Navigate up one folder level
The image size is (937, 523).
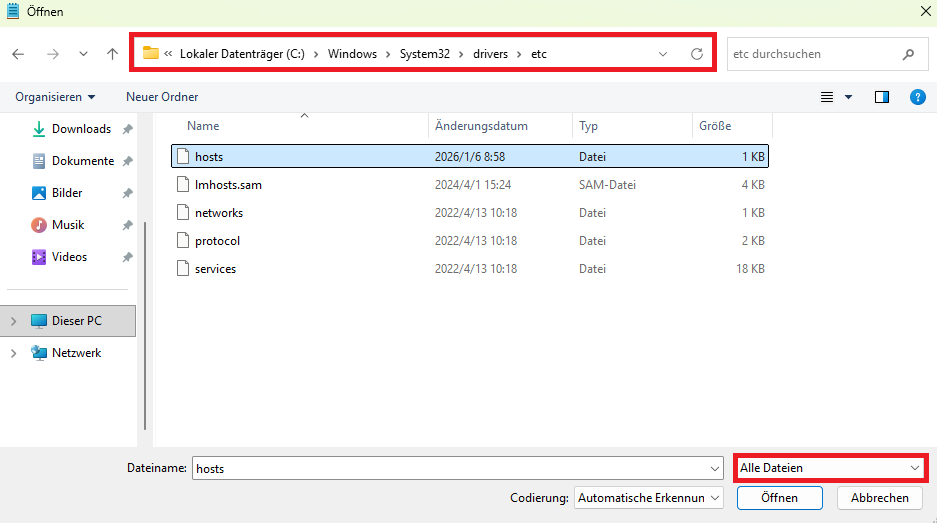[112, 54]
